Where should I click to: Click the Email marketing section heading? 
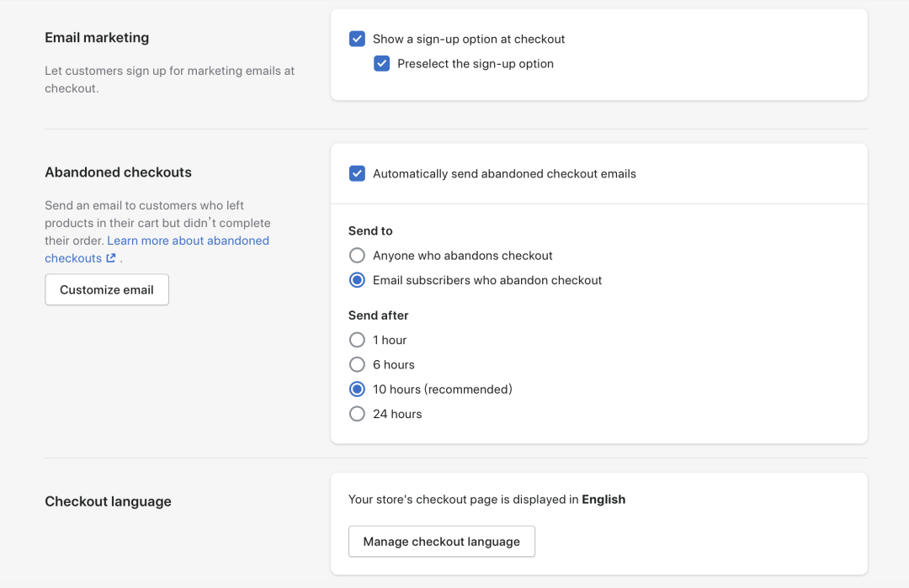click(x=97, y=38)
